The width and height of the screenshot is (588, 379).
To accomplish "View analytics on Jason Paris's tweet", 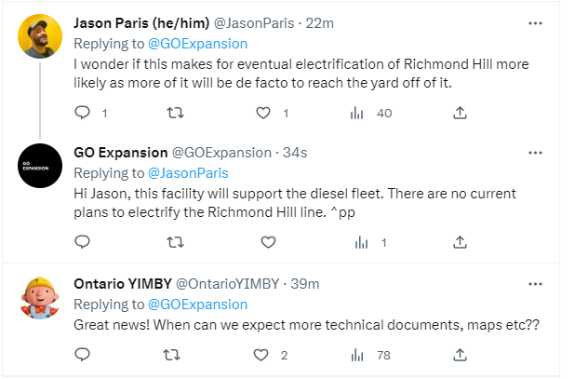I will pos(356,113).
